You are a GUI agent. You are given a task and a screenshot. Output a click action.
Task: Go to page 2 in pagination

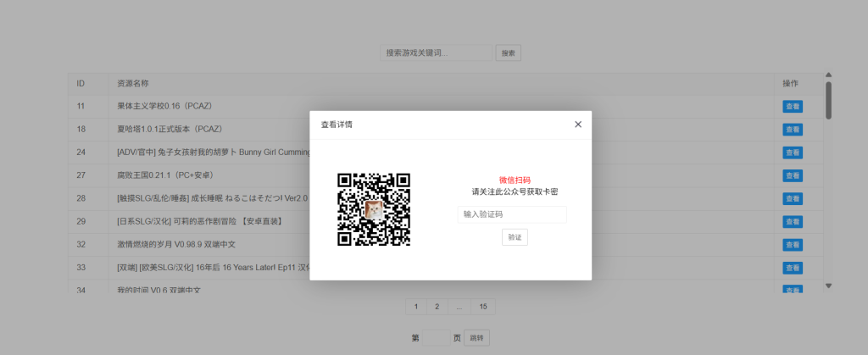tap(437, 307)
